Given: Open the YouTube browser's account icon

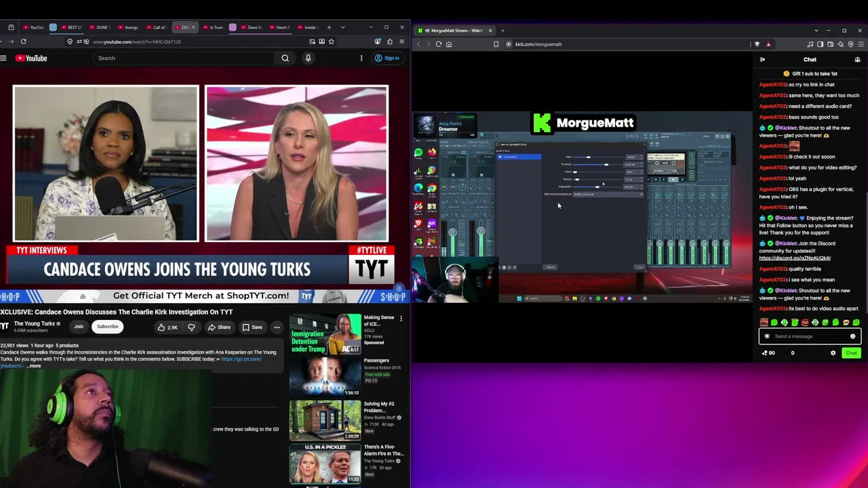Looking at the screenshot, I should [377, 41].
